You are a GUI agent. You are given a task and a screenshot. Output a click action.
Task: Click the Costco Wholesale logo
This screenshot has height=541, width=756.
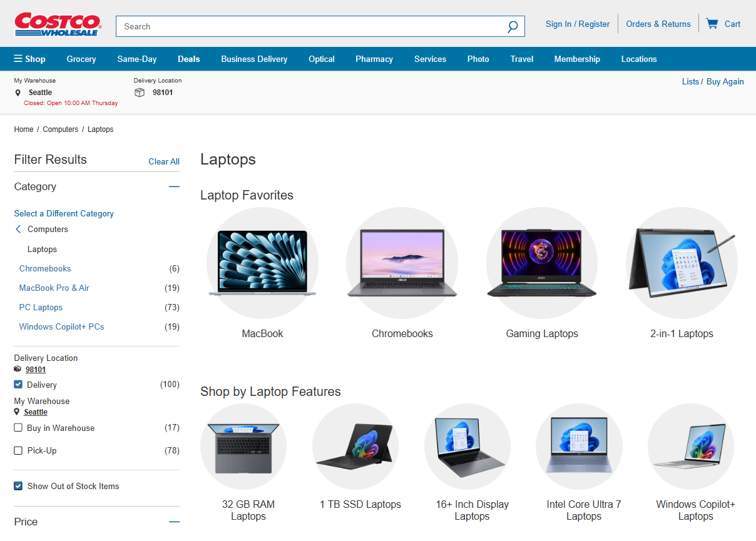tap(58, 24)
